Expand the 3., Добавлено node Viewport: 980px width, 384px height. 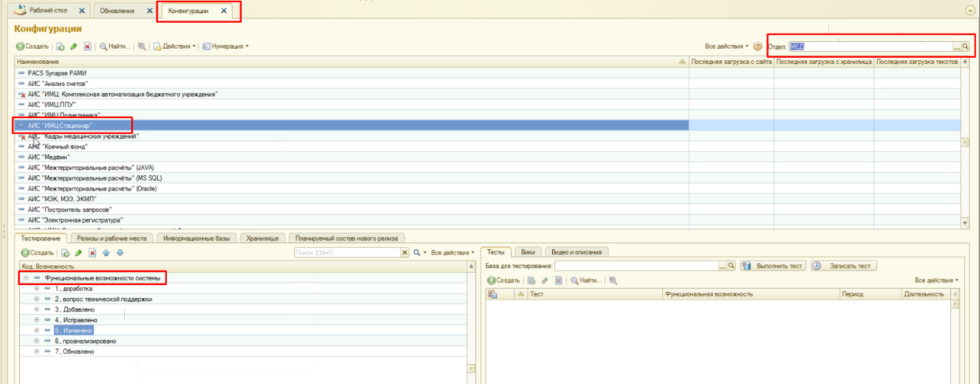pyautogui.click(x=36, y=310)
